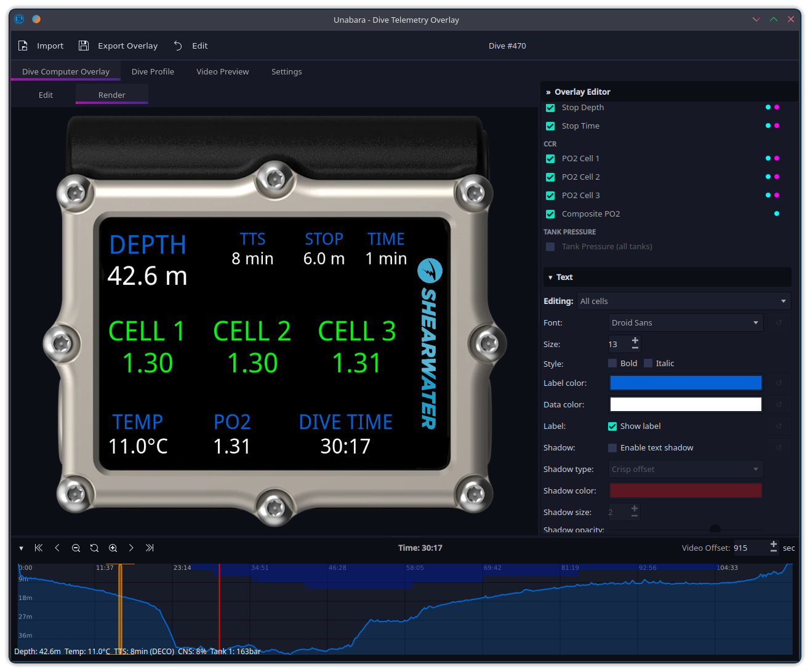The width and height of the screenshot is (810, 672).
Task: Open the Edit undo menu button
Action: pos(190,46)
